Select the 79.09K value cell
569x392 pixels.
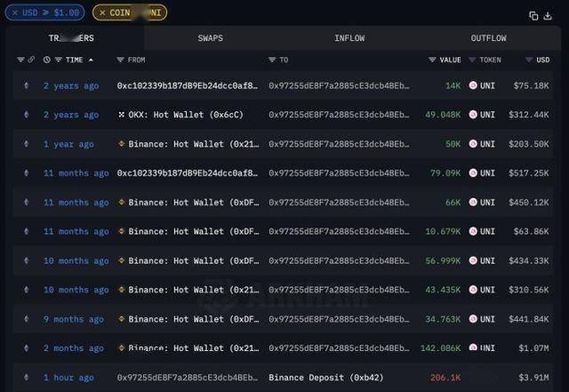click(x=445, y=173)
